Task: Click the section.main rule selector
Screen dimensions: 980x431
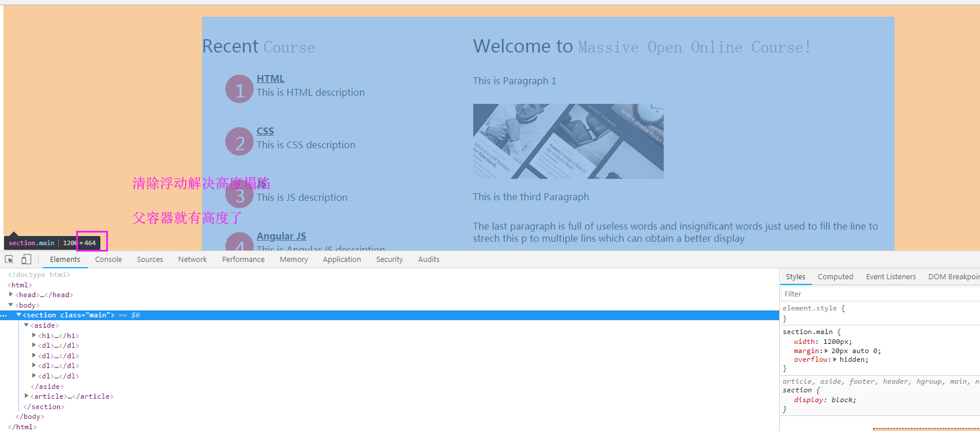Action: (807, 332)
